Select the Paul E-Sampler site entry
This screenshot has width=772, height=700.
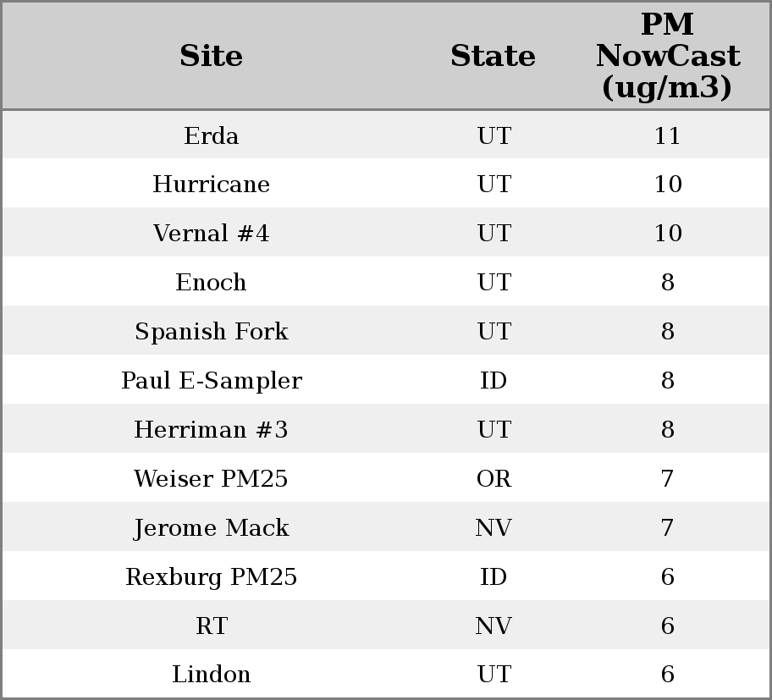212,381
